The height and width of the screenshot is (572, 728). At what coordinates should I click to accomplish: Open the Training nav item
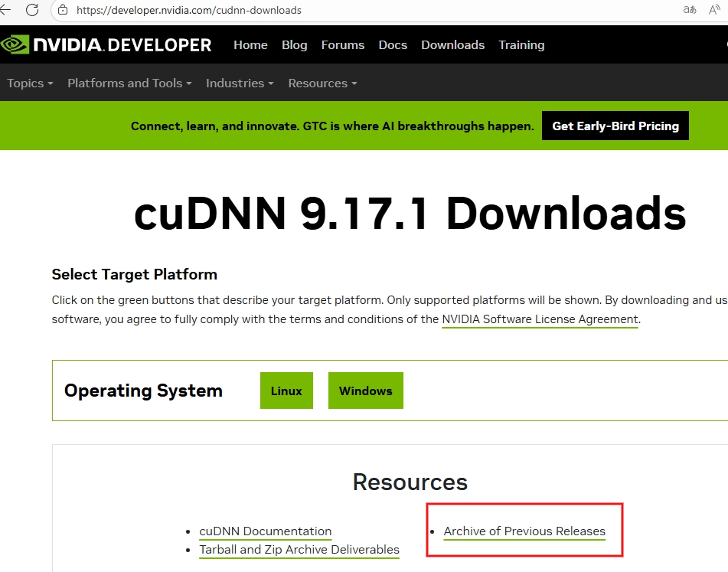[x=521, y=45]
